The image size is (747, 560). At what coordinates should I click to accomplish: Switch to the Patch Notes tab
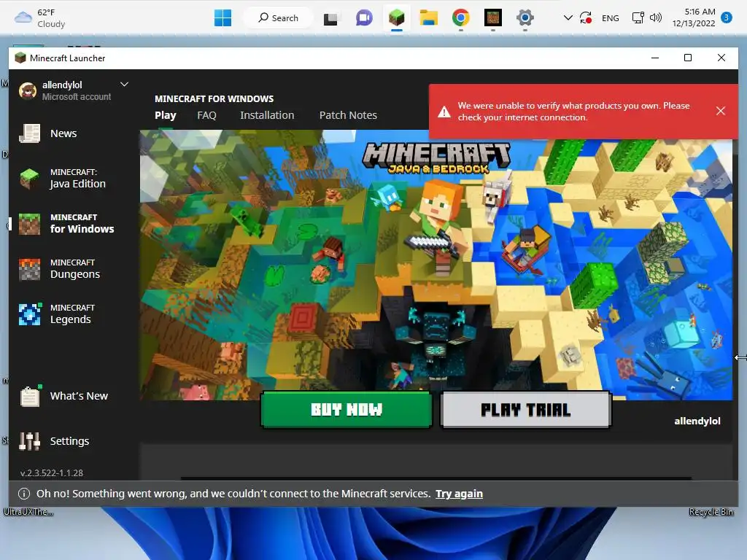tap(348, 115)
